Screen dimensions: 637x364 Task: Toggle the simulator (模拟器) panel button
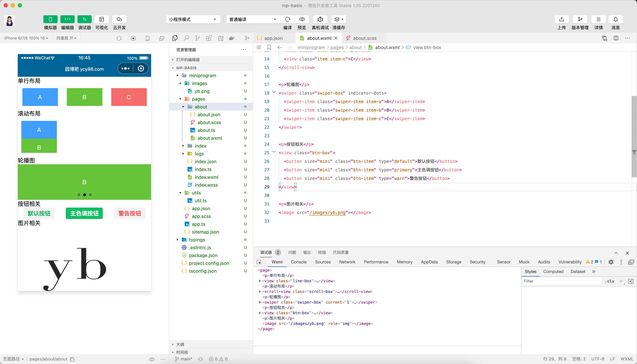pyautogui.click(x=50, y=19)
